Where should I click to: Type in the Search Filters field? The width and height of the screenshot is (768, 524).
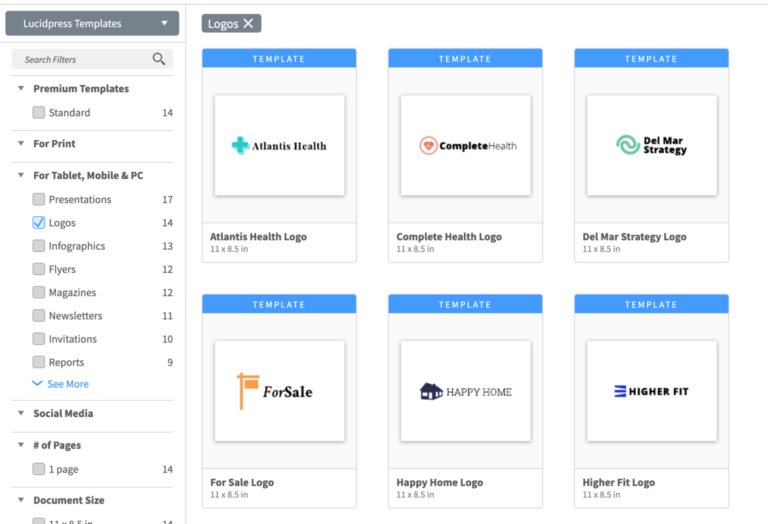[85, 60]
